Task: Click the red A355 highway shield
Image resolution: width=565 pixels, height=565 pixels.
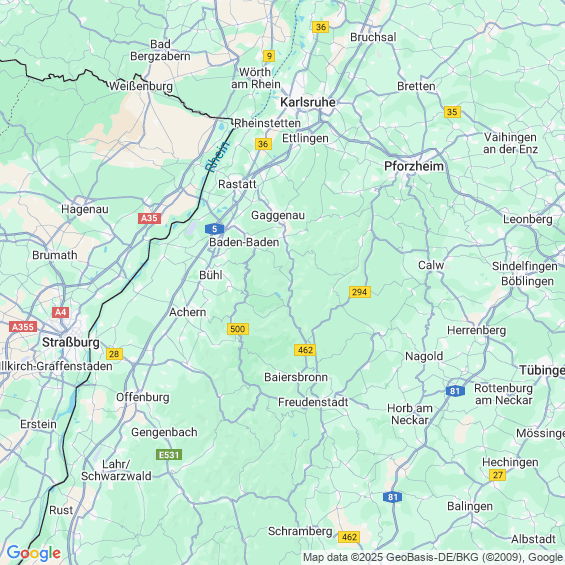Action: tap(23, 326)
